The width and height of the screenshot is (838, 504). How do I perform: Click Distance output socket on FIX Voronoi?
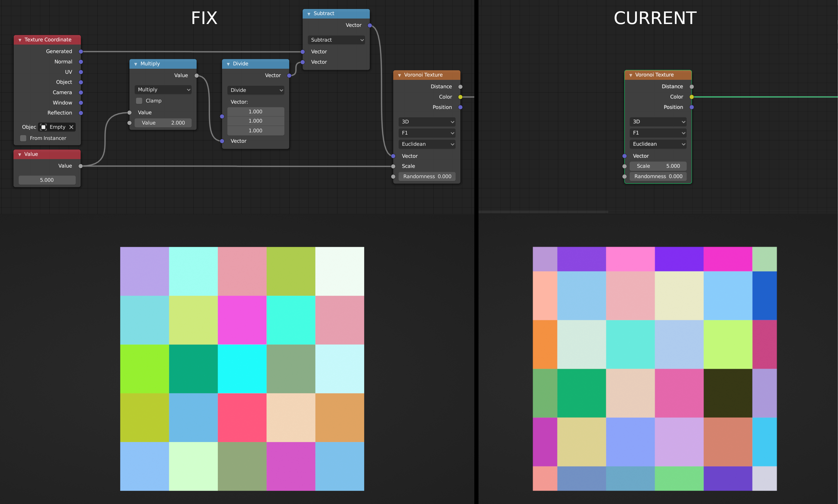460,87
